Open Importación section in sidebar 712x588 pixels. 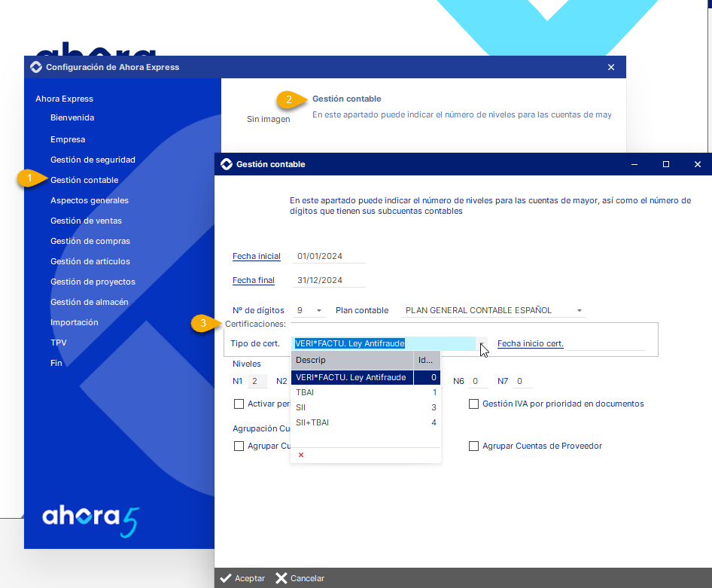coord(74,322)
